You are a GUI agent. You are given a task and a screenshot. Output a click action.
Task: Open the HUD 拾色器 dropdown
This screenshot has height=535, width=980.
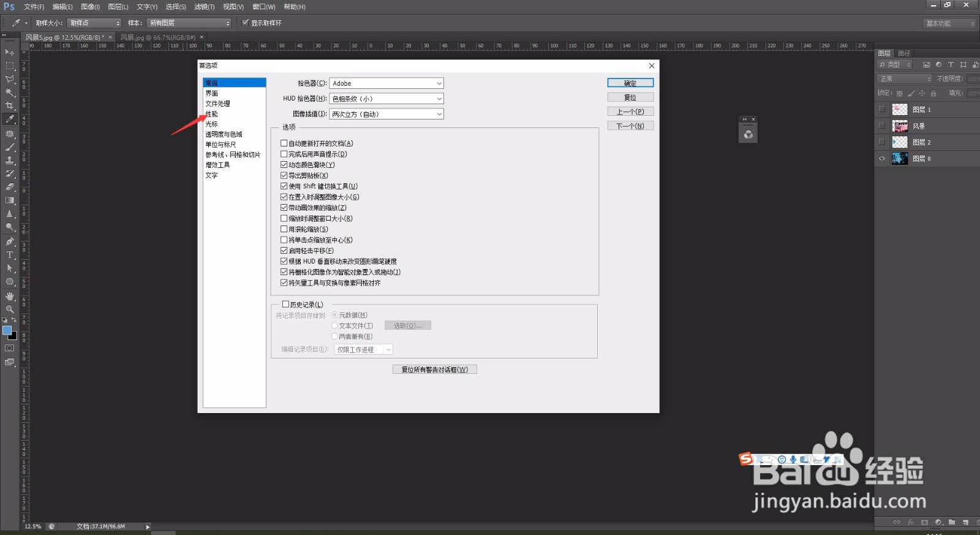click(x=386, y=99)
